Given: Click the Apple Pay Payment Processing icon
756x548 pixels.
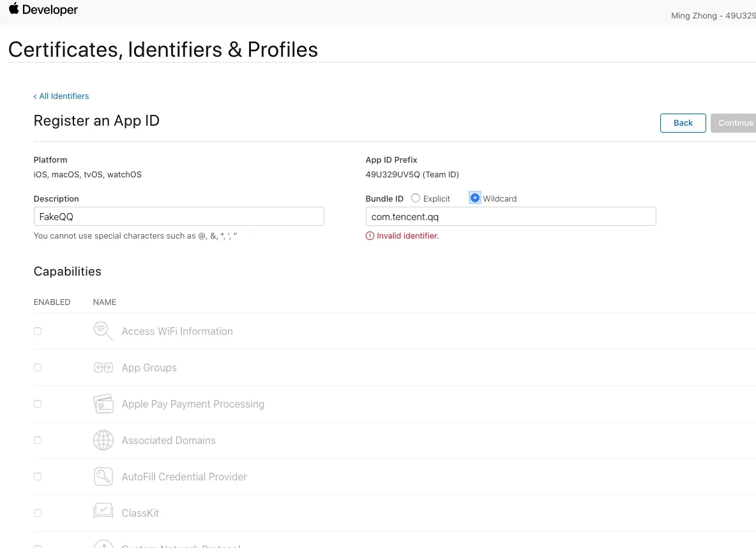Looking at the screenshot, I should pos(103,404).
